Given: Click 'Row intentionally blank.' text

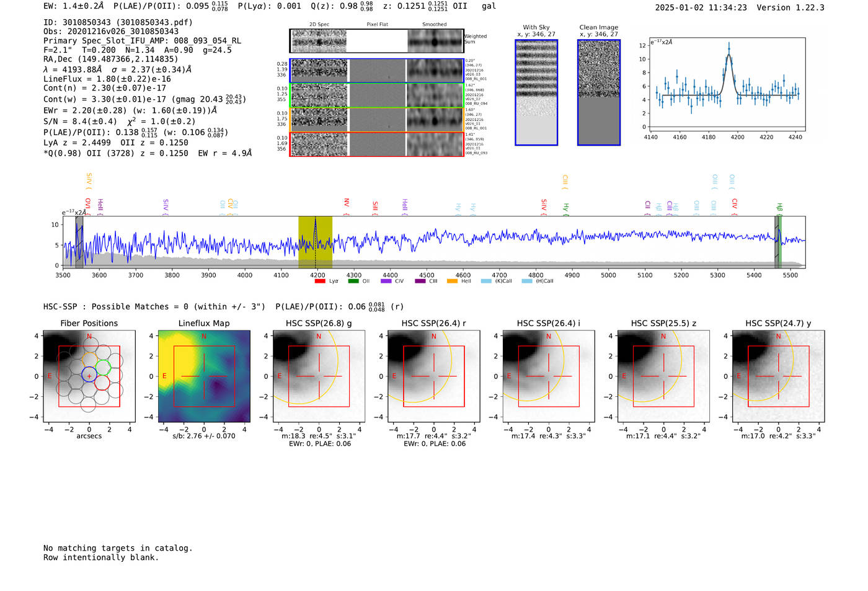Looking at the screenshot, I should point(101,558).
